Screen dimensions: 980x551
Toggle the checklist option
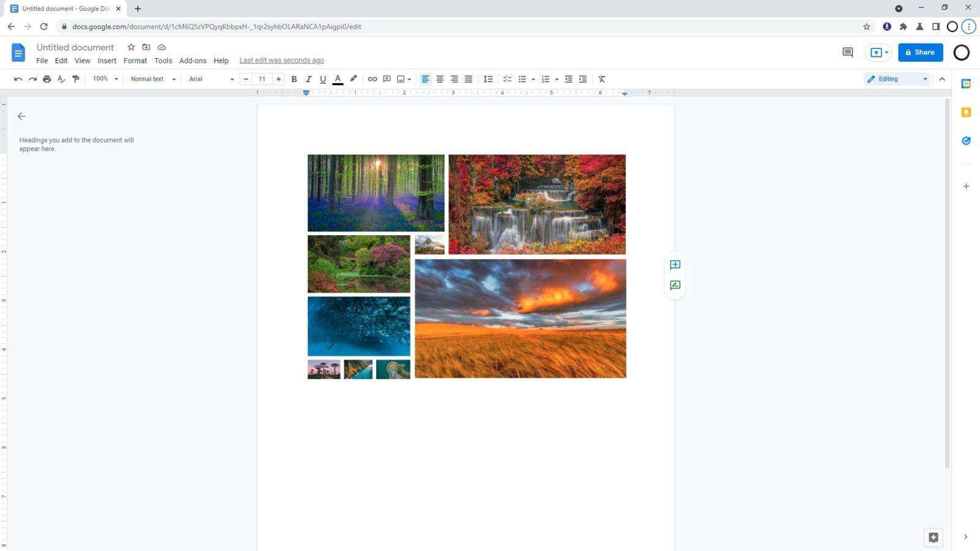507,78
